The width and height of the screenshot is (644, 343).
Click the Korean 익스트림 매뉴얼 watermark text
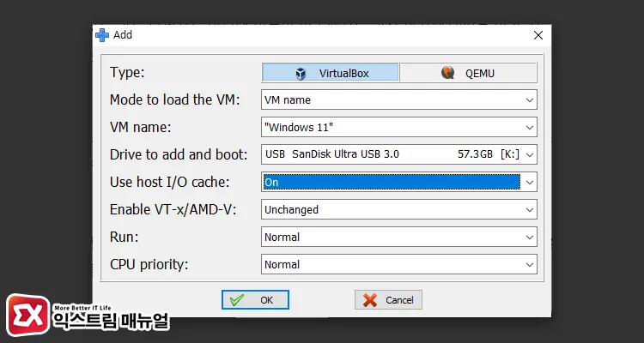[x=112, y=322]
